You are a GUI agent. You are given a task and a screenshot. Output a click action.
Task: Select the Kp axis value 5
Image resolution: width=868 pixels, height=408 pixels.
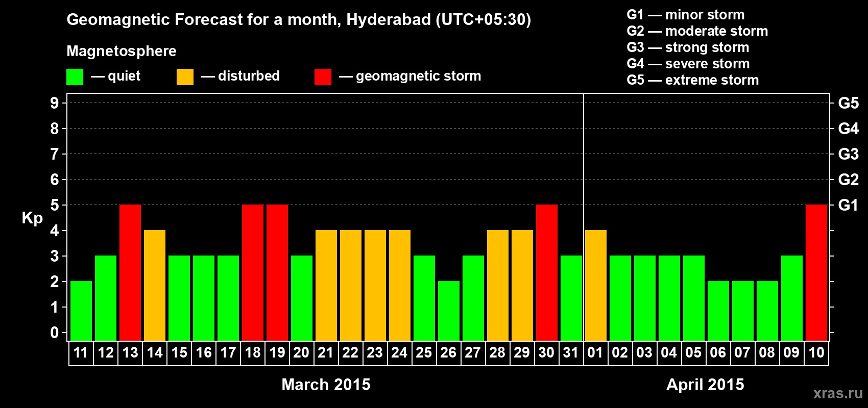[55, 205]
